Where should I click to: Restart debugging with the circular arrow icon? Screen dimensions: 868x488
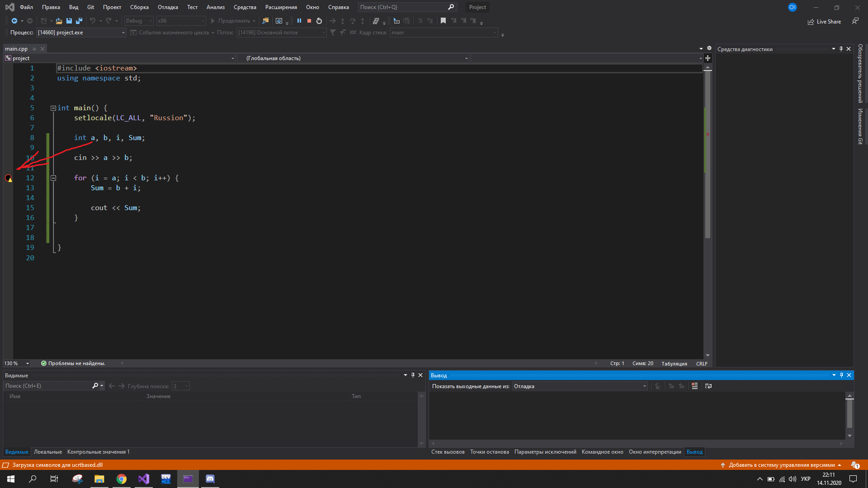(x=319, y=21)
